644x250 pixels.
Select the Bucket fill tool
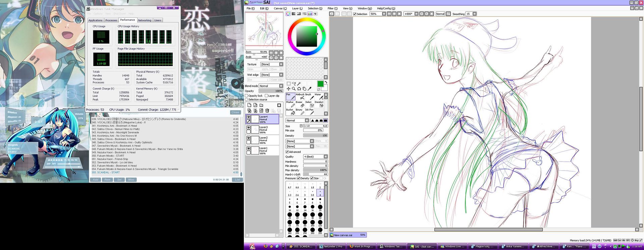coord(290,112)
